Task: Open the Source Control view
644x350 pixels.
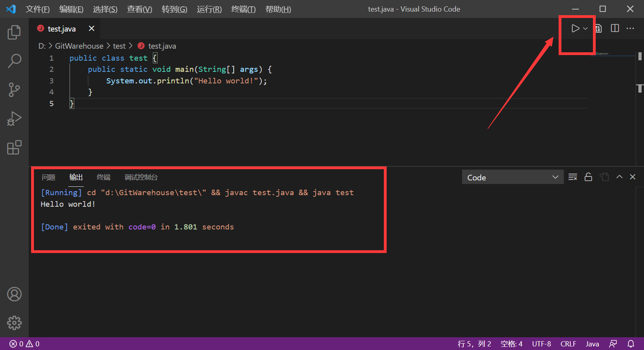Action: 14,90
